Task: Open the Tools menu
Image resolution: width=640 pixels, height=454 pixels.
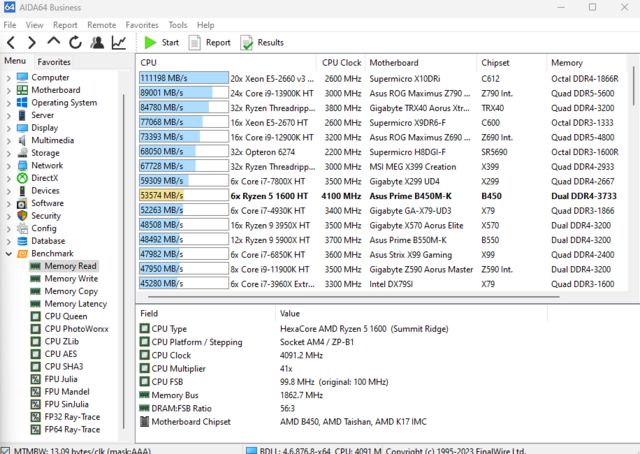Action: [178, 25]
